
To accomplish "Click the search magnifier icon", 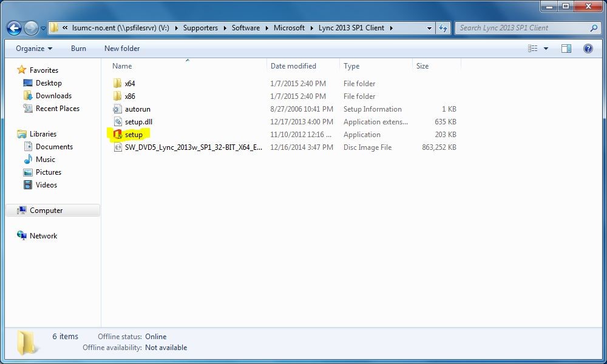I will pyautogui.click(x=594, y=28).
